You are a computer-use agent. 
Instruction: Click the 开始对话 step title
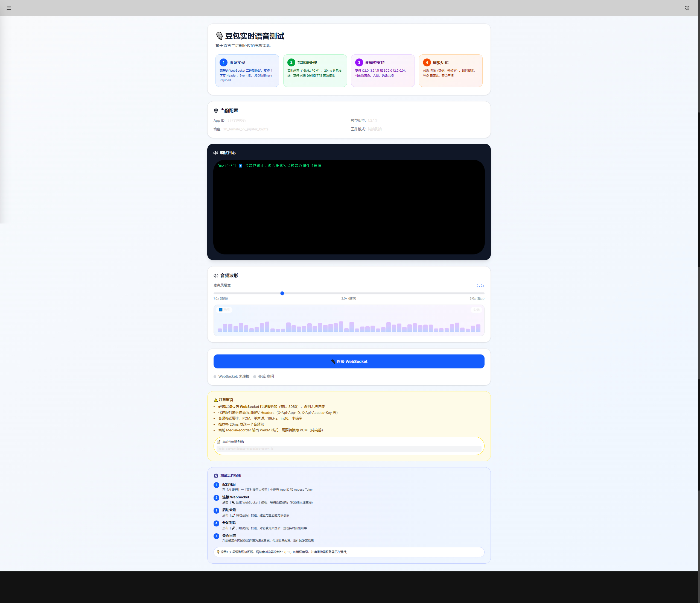pyautogui.click(x=229, y=523)
